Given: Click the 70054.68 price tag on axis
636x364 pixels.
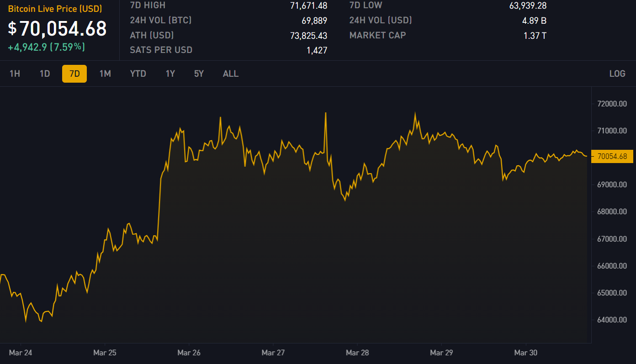Looking at the screenshot, I should point(612,156).
